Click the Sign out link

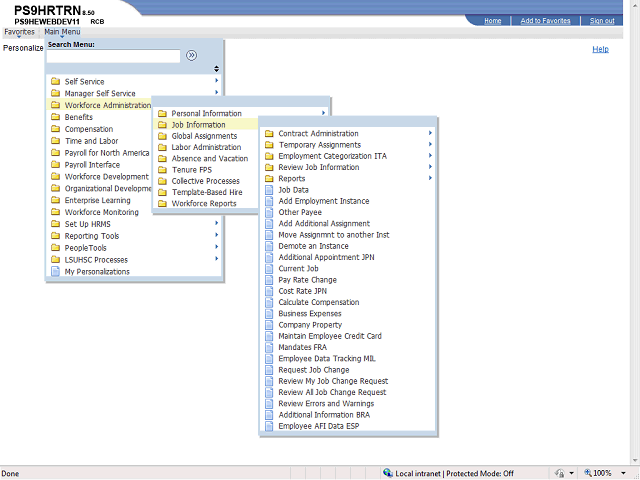pyautogui.click(x=602, y=21)
